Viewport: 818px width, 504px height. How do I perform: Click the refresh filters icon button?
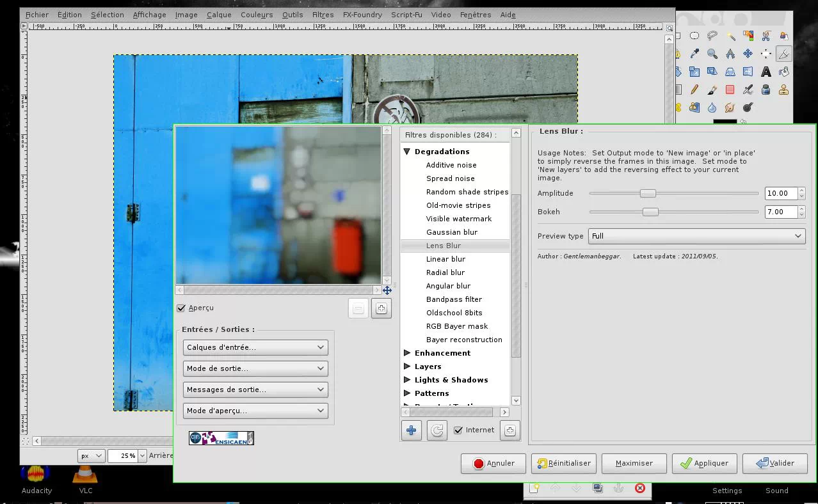(x=437, y=430)
